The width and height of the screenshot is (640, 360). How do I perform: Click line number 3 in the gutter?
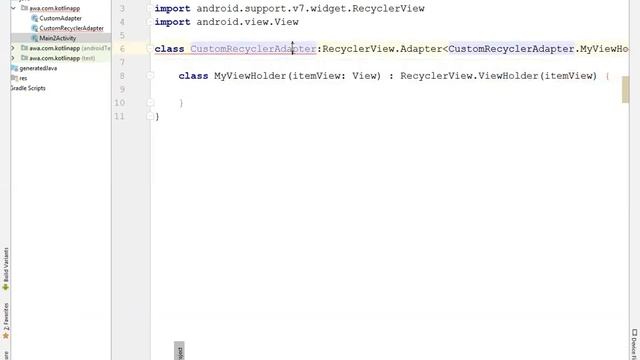point(122,8)
